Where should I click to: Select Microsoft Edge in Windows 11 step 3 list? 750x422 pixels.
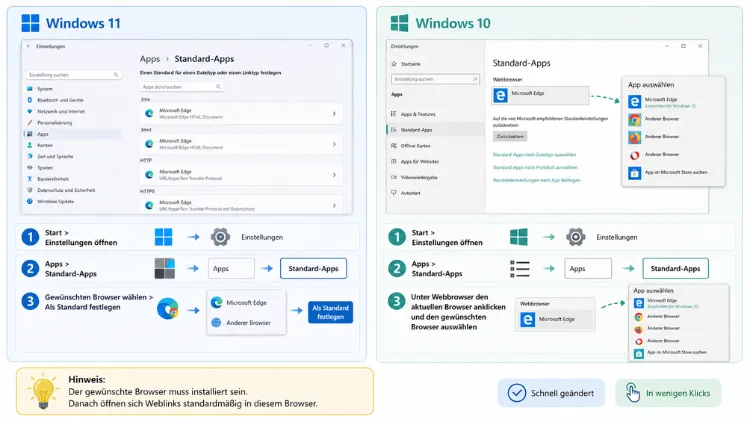(x=246, y=302)
